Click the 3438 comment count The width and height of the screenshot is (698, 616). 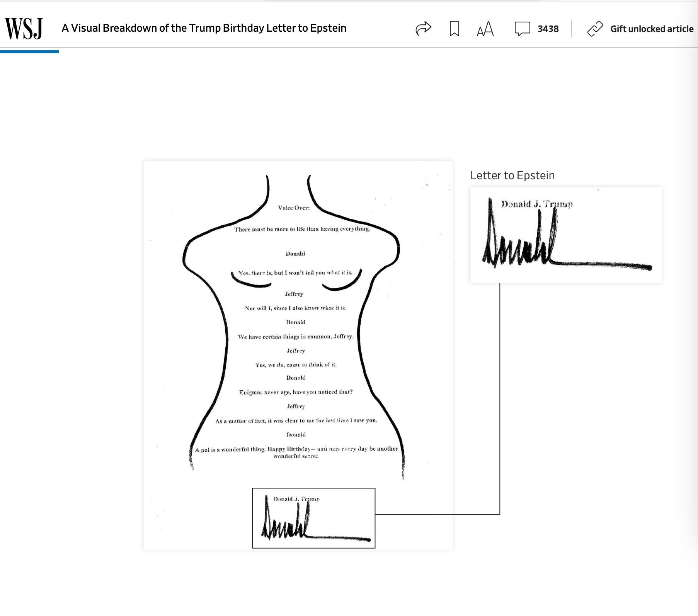pos(548,29)
